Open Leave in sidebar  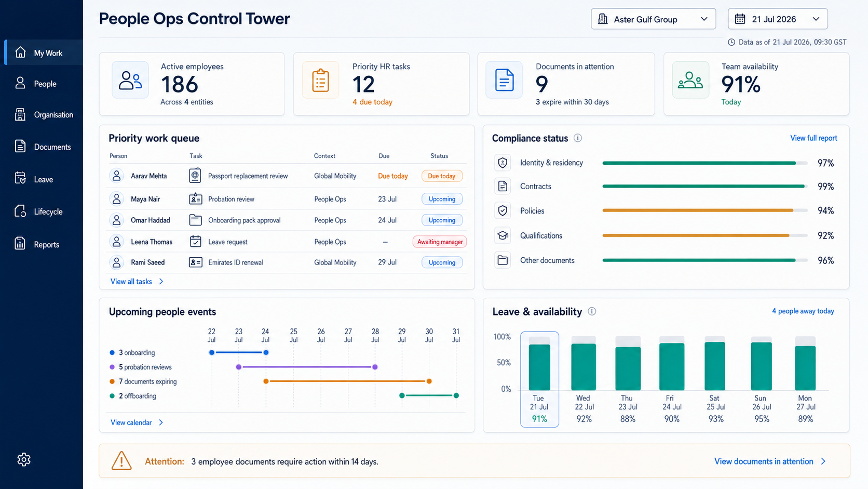point(44,179)
